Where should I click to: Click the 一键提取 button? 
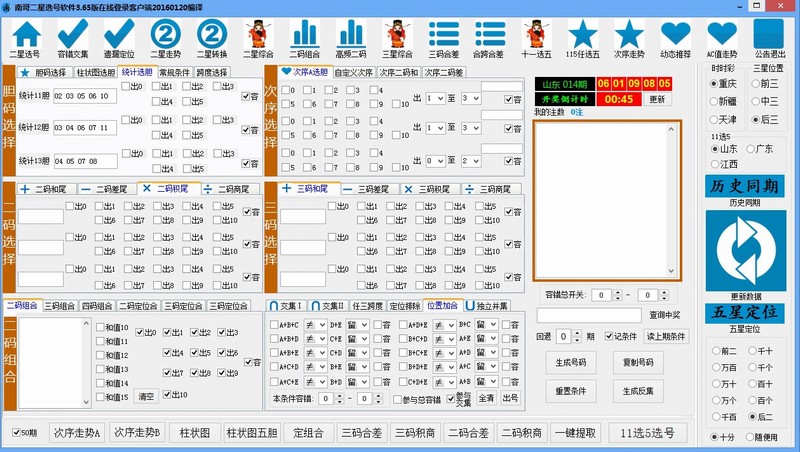pos(575,433)
